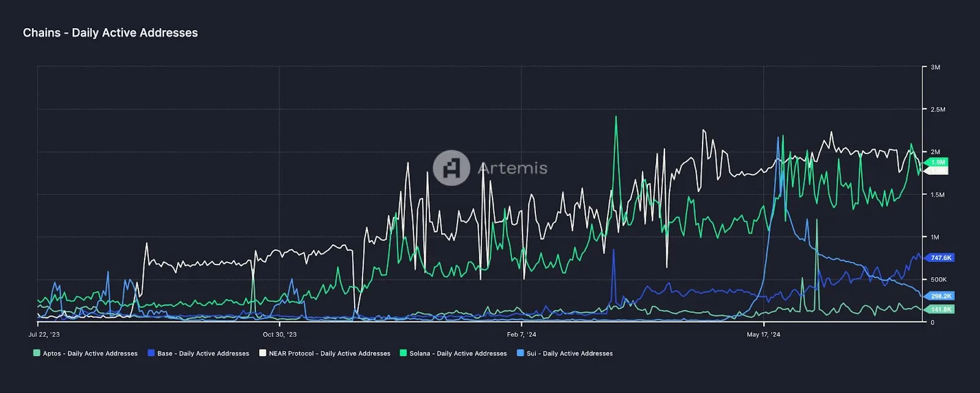Screen dimensions: 980x393
Task: Click the Artemis watermark text
Action: pos(512,168)
